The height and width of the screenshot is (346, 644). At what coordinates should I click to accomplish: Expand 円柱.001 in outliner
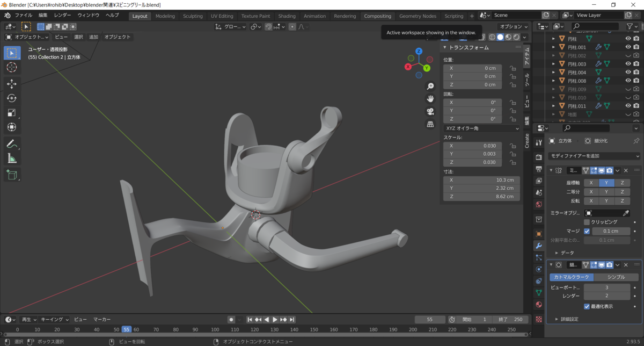(x=554, y=47)
